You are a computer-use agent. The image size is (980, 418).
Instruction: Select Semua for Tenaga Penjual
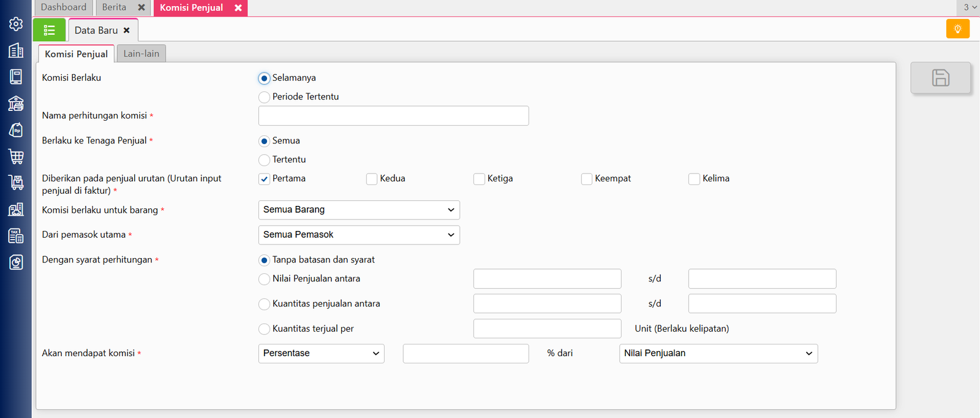[264, 141]
